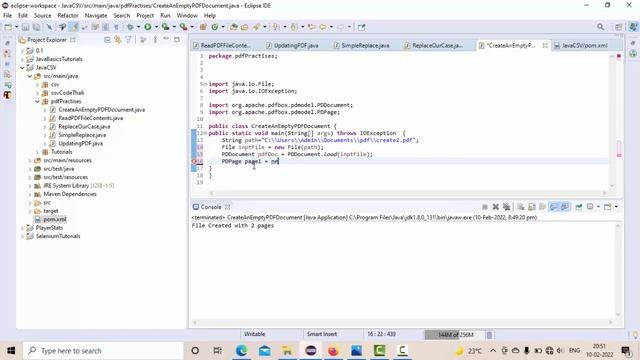The image size is (640, 360).
Task: Click the Back navigation arrow in the toolbar
Action: pyautogui.click(x=322, y=27)
